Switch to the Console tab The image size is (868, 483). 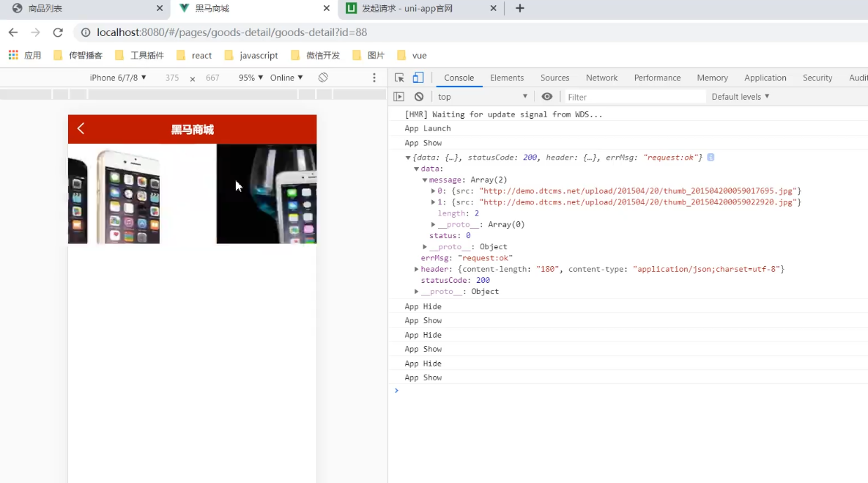tap(459, 78)
